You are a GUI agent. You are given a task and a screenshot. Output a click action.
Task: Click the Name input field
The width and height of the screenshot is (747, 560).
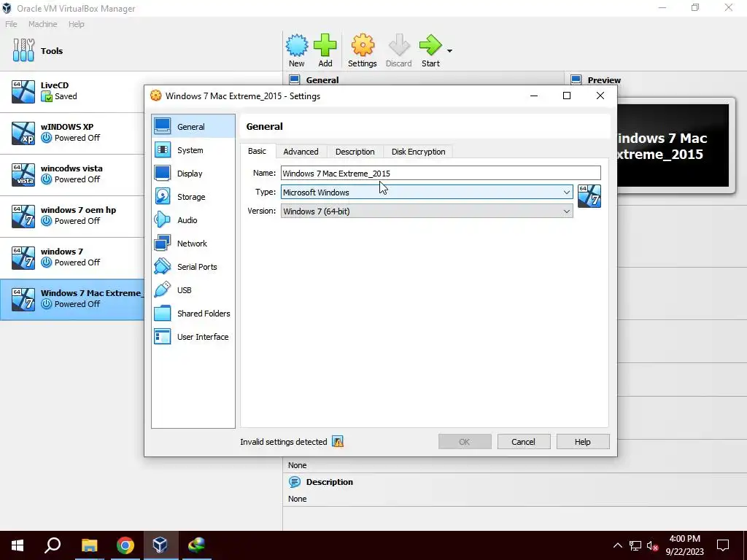[441, 174]
